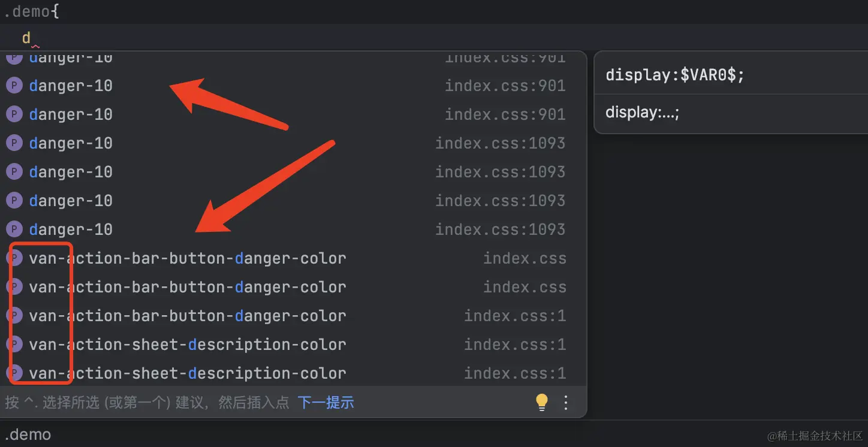Screen dimensions: 868x447
Task: Click the P icon beside the van-action-bar-button-danger-color index.css:1 item
Action: pyautogui.click(x=14, y=316)
